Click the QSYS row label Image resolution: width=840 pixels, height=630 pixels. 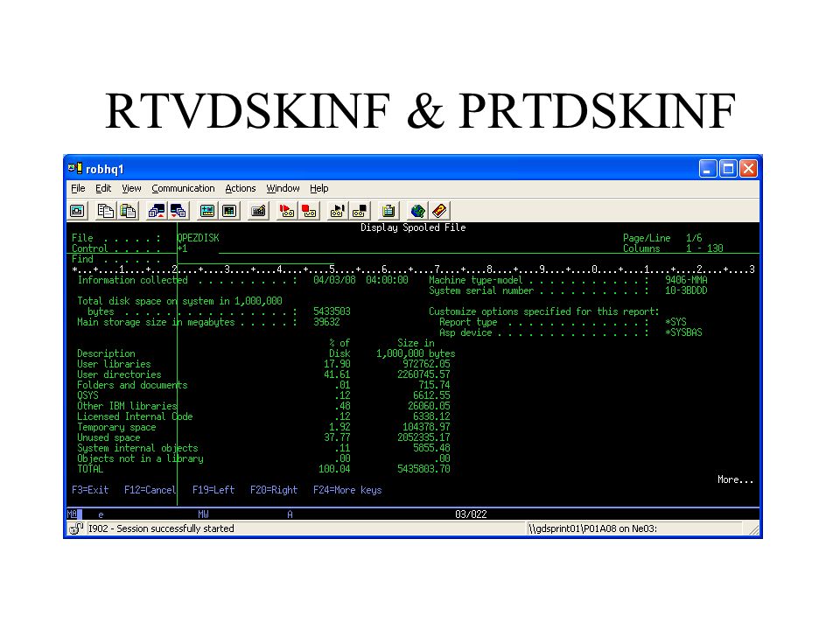coord(87,395)
